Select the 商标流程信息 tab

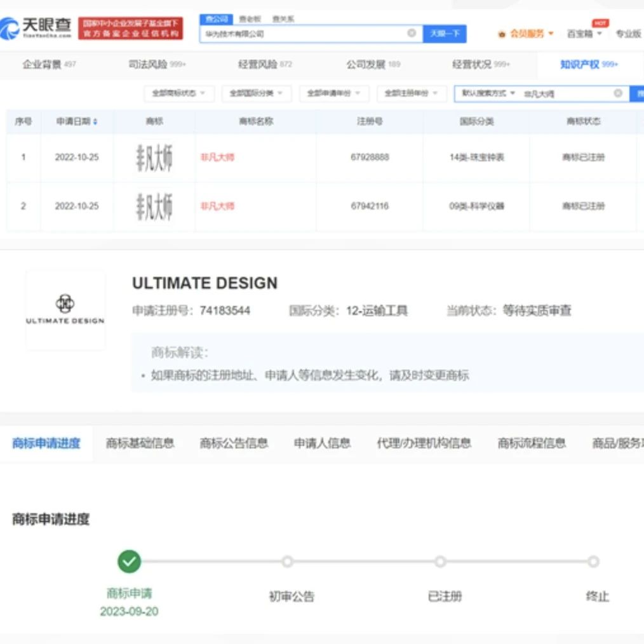(532, 443)
